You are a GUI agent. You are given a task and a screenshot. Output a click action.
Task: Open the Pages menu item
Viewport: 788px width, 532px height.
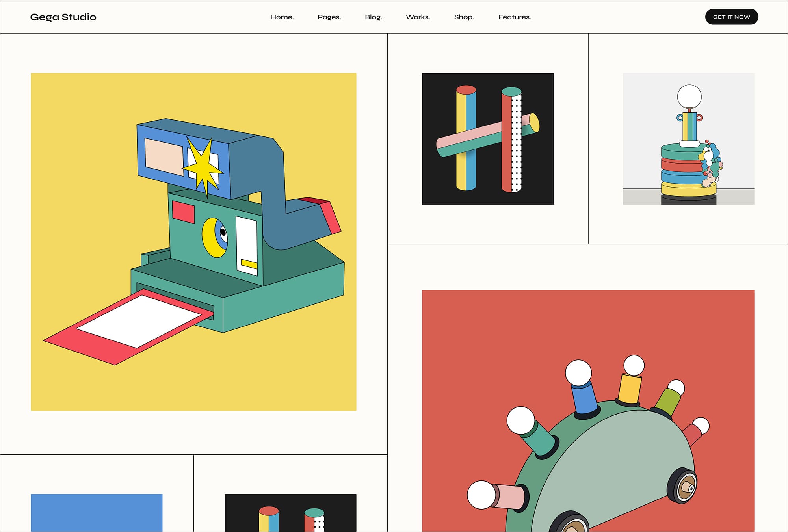pos(329,17)
